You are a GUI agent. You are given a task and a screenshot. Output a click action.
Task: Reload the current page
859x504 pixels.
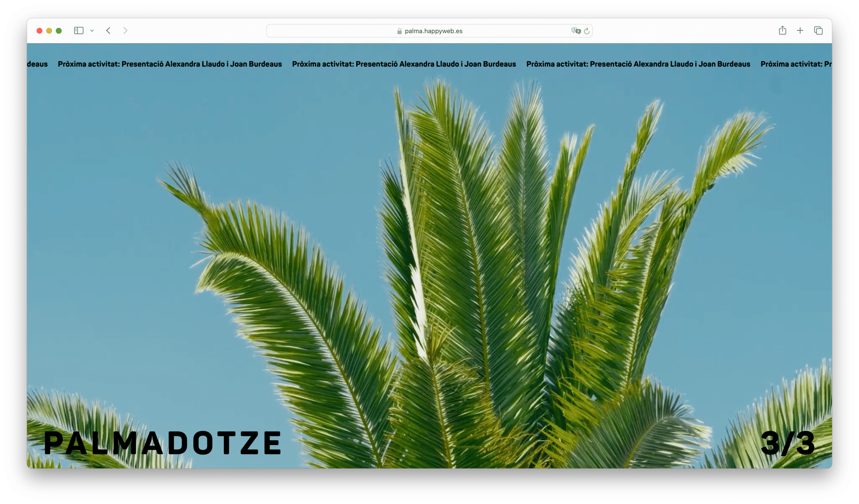coord(587,31)
